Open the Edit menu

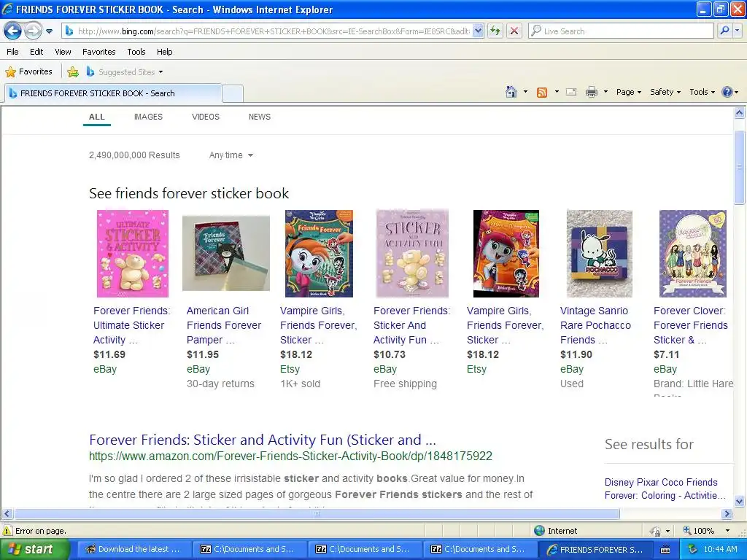(36, 52)
